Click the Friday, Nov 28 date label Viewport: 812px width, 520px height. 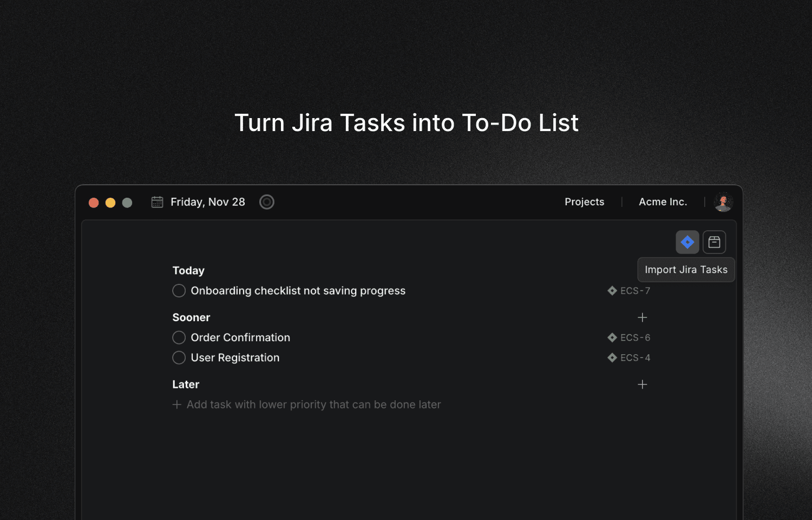[x=208, y=201]
